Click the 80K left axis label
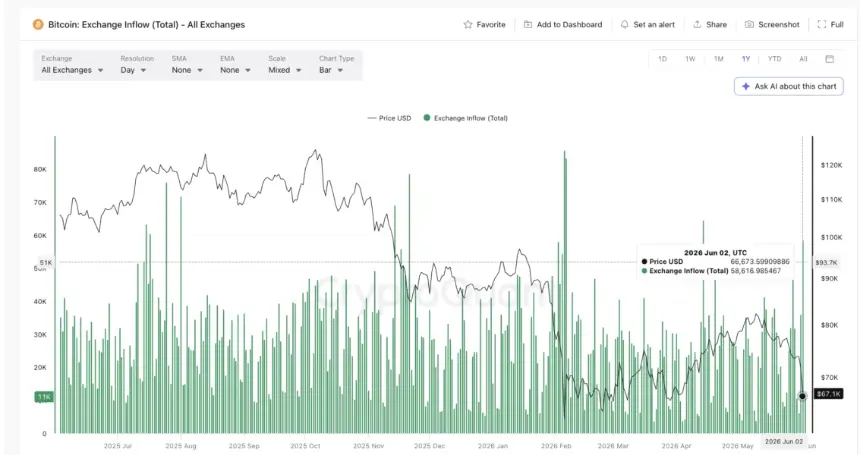This screenshot has width=860, height=455. 40,169
